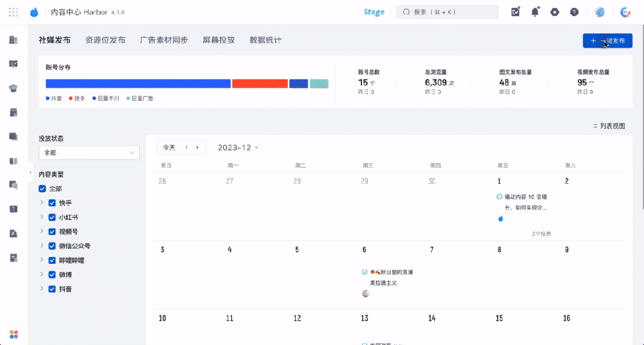Open the task checklist icon in header

pyautogui.click(x=515, y=12)
